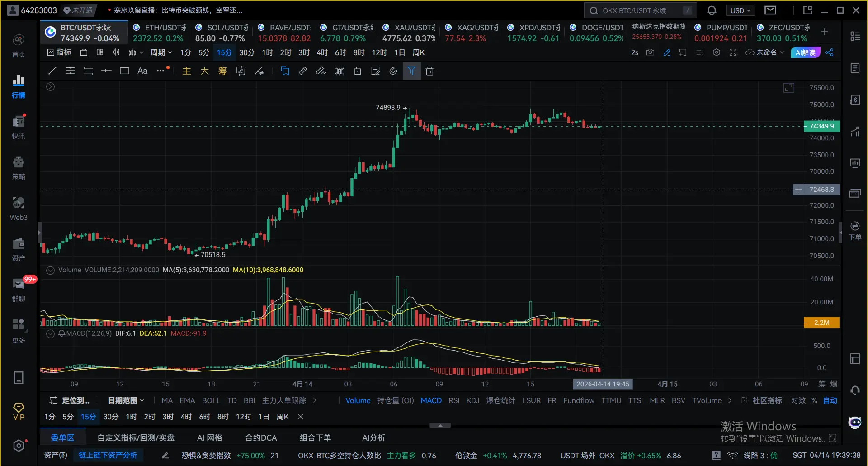Select the horizontal line drawing tool
Viewport: 868px width, 466px height.
106,71
